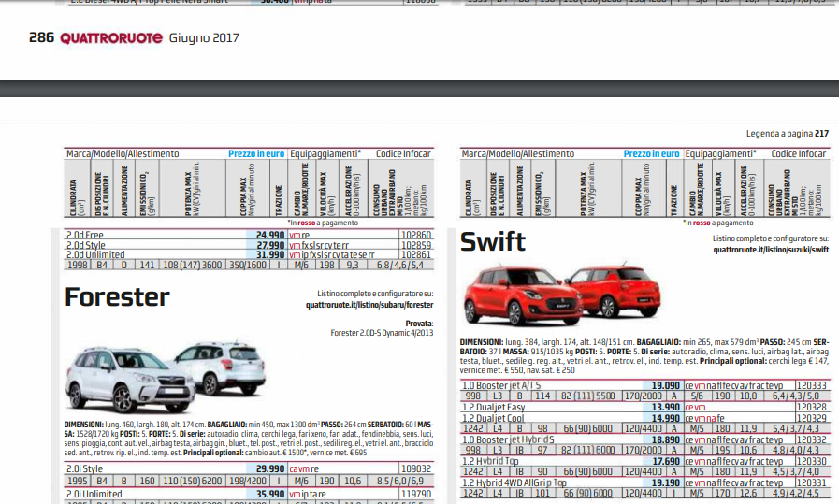The width and height of the screenshot is (839, 504).
Task: Click the consumption value 8,5/6,0/6,9
Action: [399, 481]
